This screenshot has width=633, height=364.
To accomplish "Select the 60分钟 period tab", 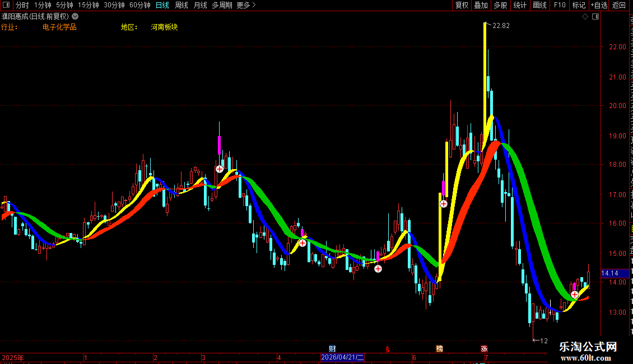I will (x=140, y=5).
